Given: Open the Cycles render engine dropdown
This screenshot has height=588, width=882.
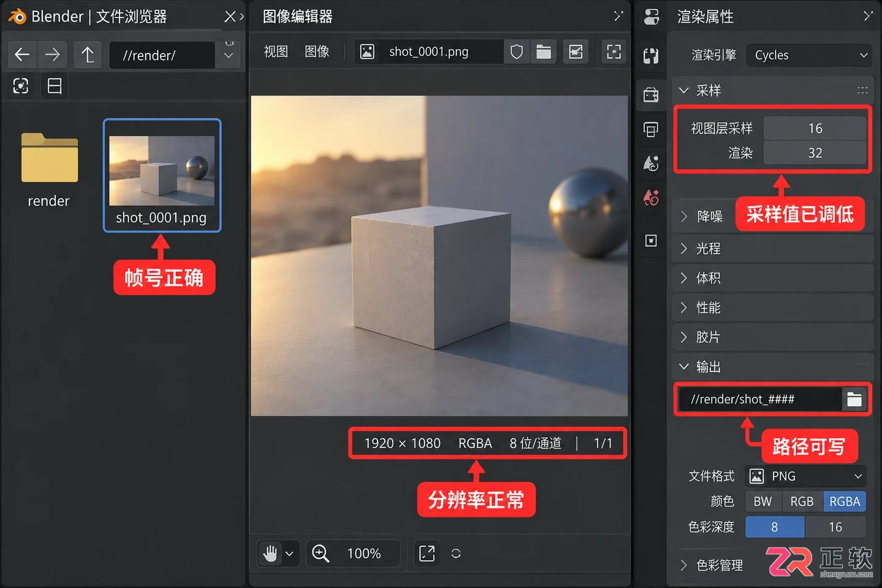Looking at the screenshot, I should pyautogui.click(x=809, y=55).
